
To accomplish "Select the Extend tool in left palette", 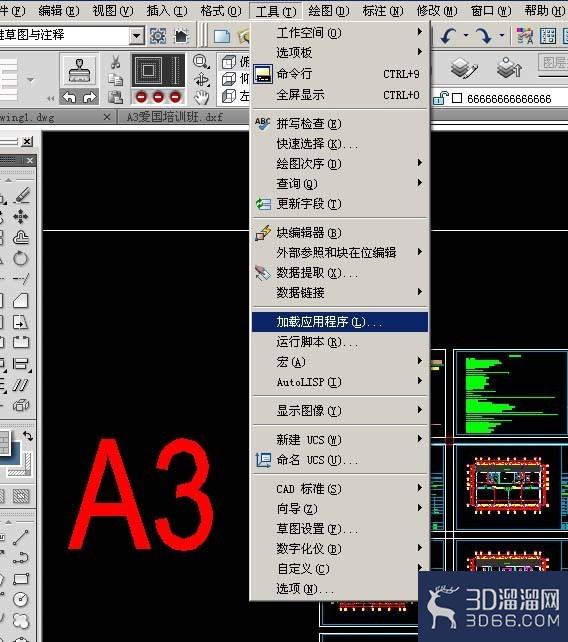I will (20, 279).
